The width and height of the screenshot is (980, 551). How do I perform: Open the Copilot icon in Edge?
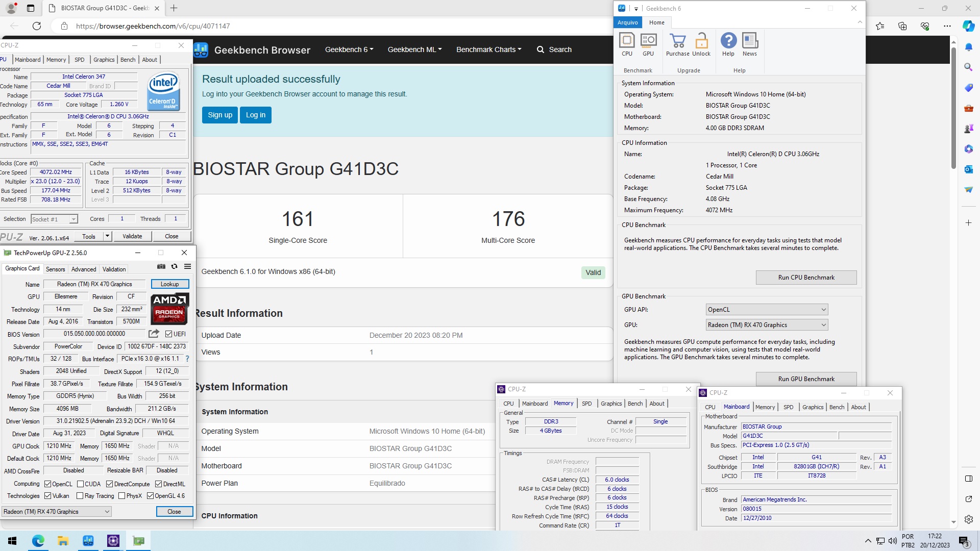pos(968,26)
